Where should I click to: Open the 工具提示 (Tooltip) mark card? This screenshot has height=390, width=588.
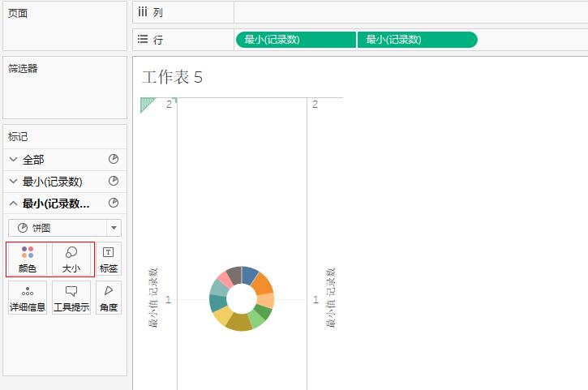click(x=71, y=298)
